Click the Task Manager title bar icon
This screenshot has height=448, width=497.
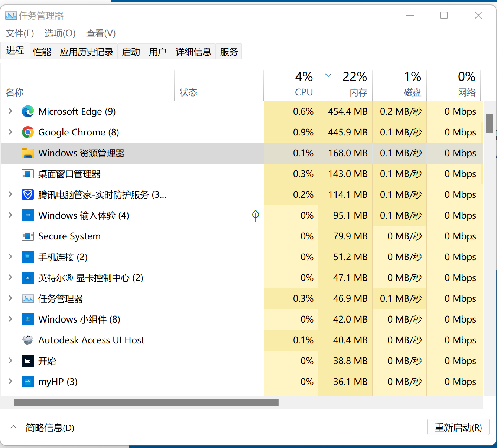click(x=11, y=15)
